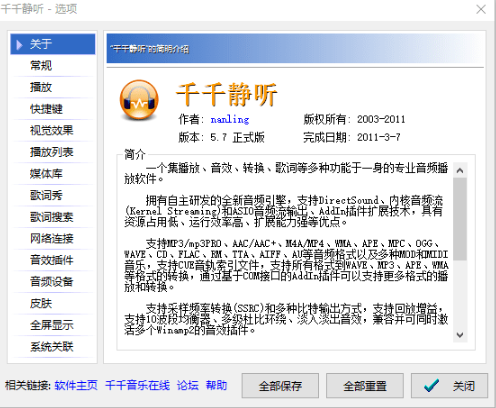
Task: Click the checkmark icon on 关闭 button
Action: pos(432,386)
